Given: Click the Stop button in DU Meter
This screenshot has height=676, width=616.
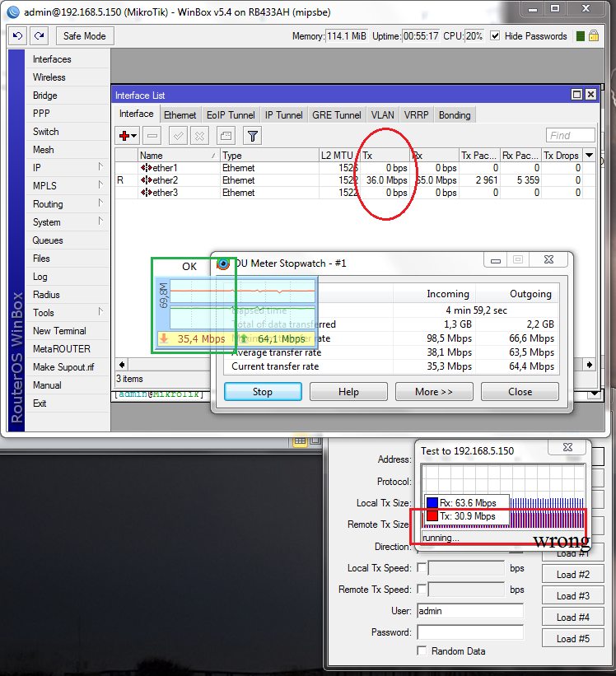Looking at the screenshot, I should click(263, 391).
